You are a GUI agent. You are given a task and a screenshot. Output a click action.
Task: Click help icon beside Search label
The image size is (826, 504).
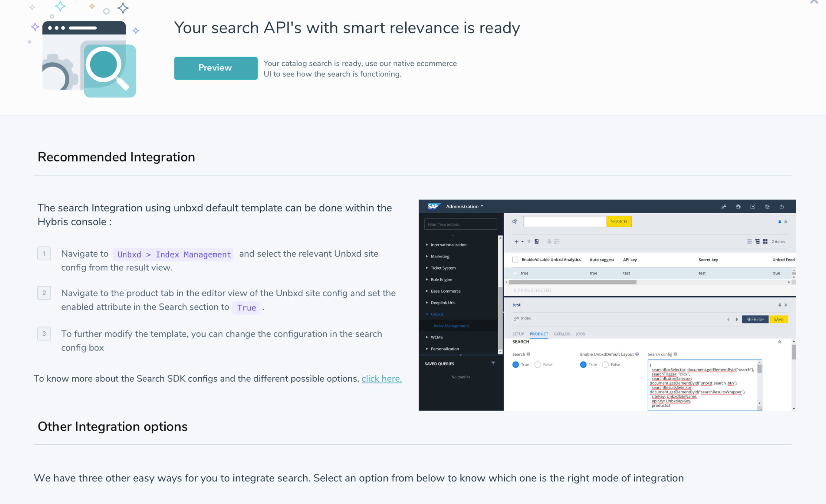pyautogui.click(x=528, y=354)
